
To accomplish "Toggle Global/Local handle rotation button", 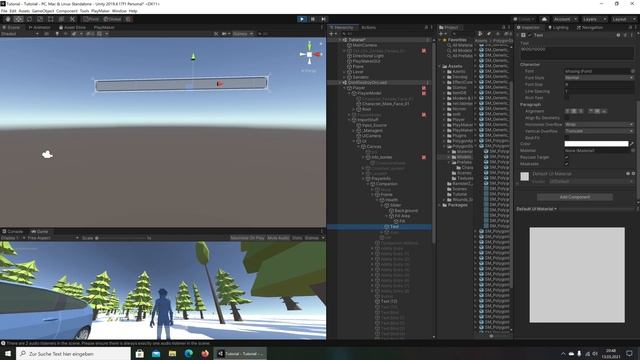I will coord(112,19).
